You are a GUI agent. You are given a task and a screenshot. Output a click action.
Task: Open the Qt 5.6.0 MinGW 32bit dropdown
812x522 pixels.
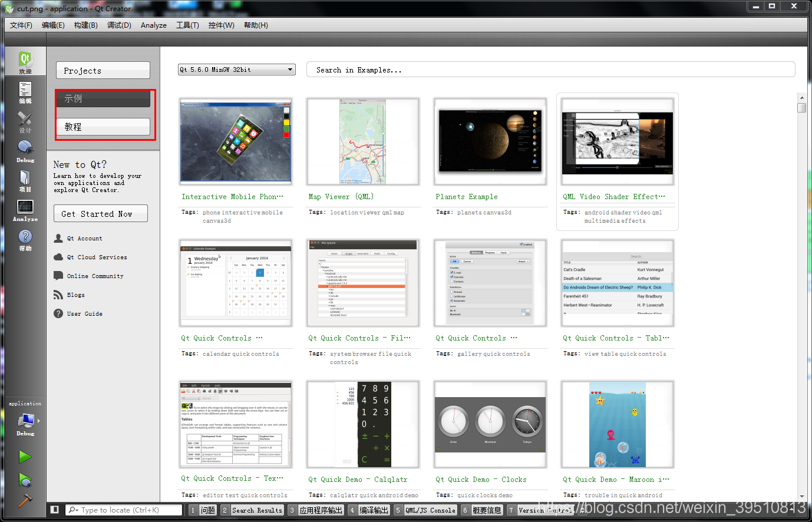click(236, 70)
